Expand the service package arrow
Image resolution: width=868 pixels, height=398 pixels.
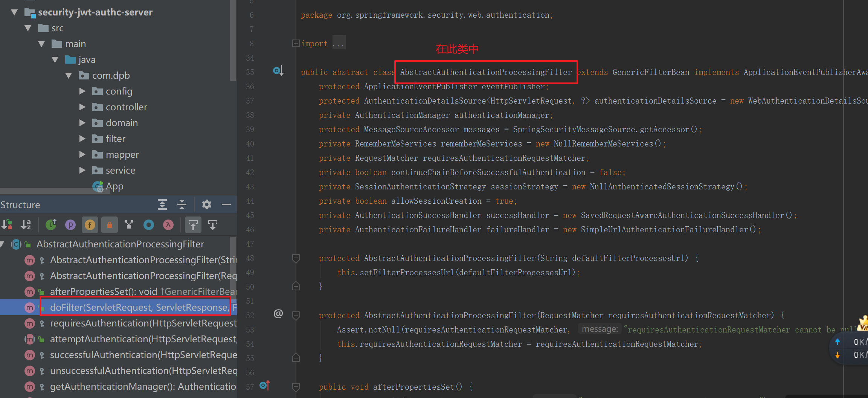click(82, 170)
